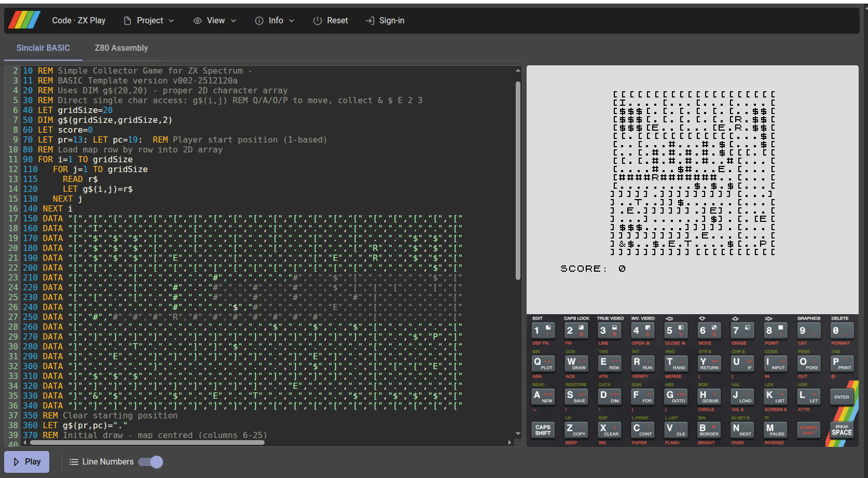Tap the SYMBOL SHIFT key
The width and height of the screenshot is (868, 478).
(x=809, y=430)
